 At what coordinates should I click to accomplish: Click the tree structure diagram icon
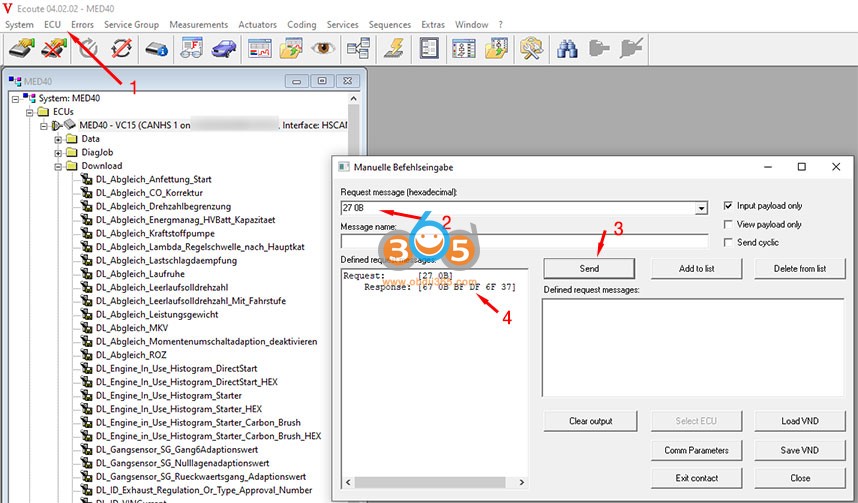click(x=358, y=48)
